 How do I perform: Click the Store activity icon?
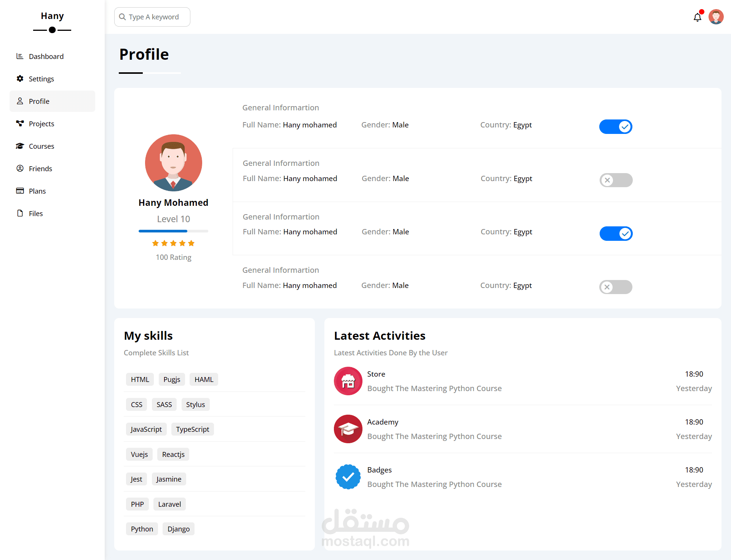(x=348, y=381)
